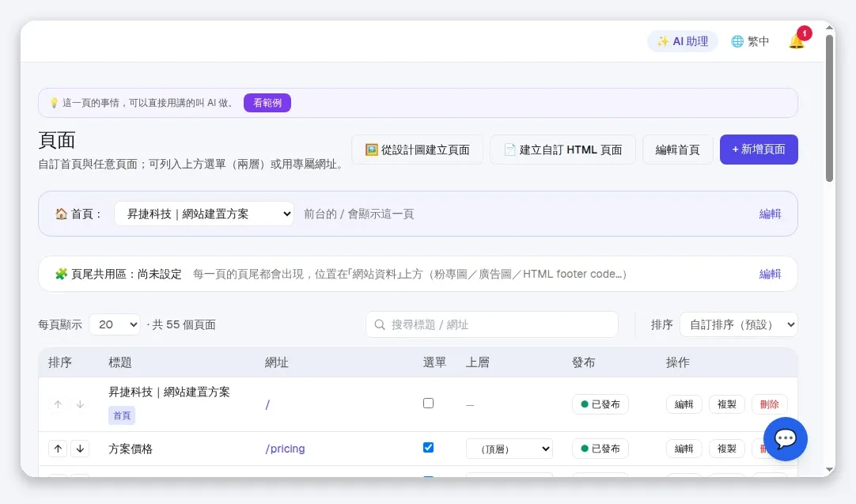Viewport: 856px width, 504px height.
Task: Click 建立自訂 HTML 頁面 button
Action: coord(562,150)
